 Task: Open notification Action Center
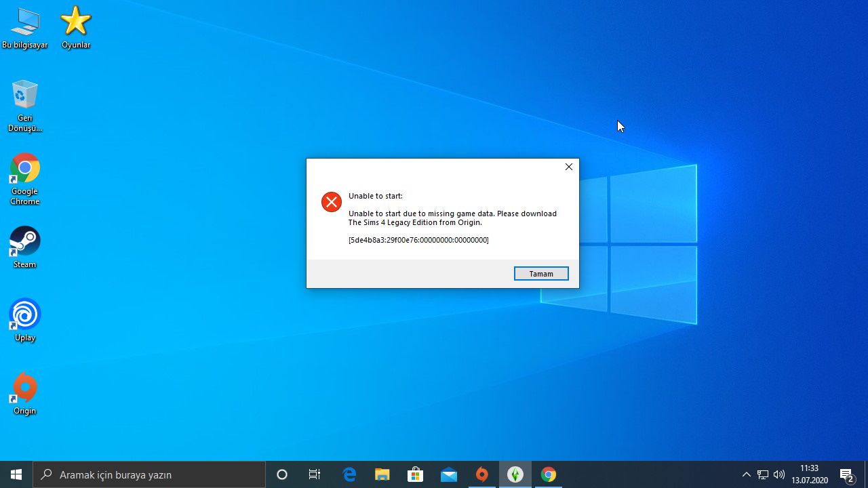pos(848,474)
